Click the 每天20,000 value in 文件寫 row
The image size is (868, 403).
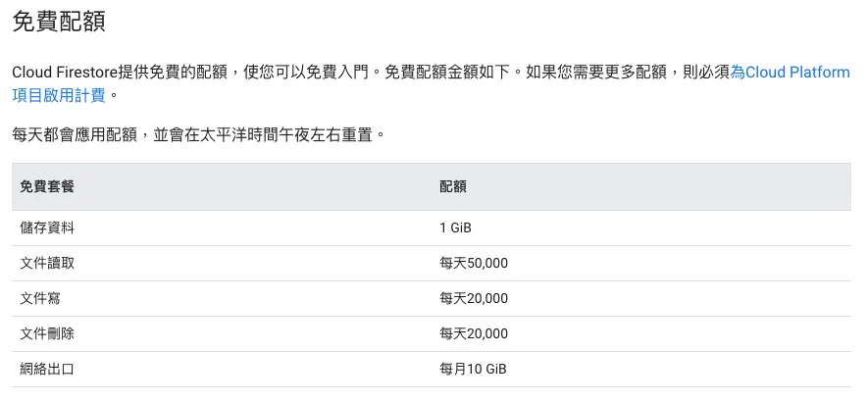(x=474, y=298)
